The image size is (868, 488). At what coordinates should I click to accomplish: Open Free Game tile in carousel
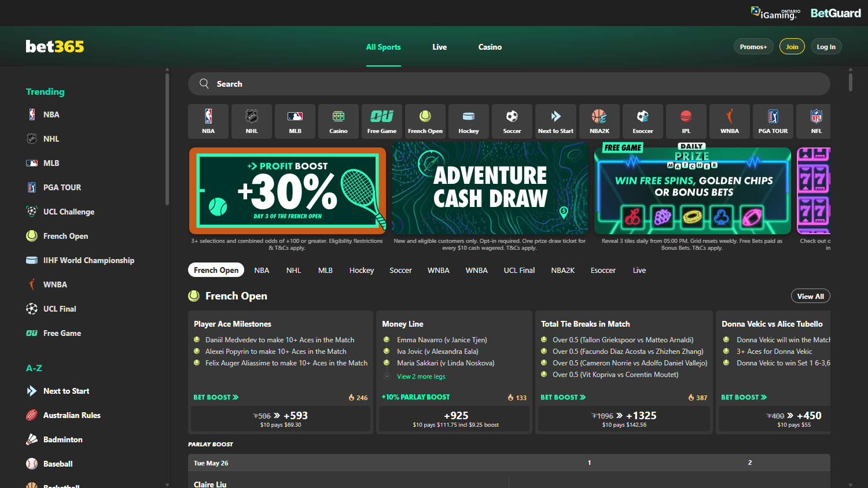[x=382, y=121]
